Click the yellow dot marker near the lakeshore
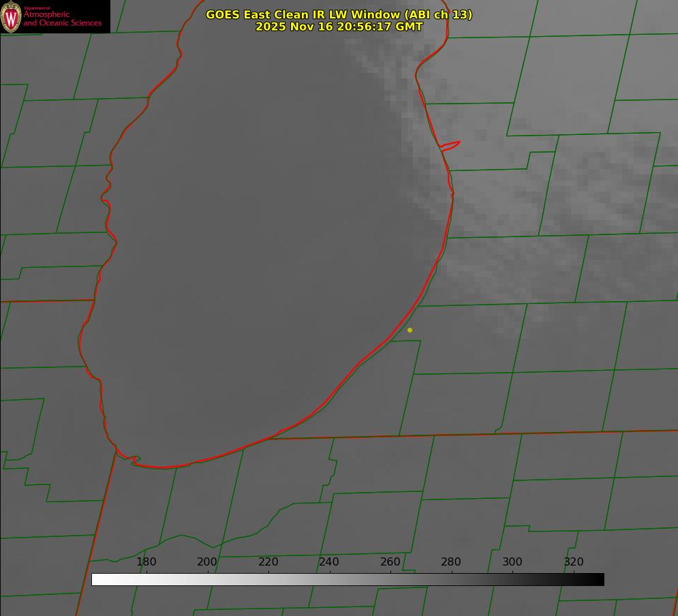The height and width of the screenshot is (616, 678). click(x=410, y=330)
